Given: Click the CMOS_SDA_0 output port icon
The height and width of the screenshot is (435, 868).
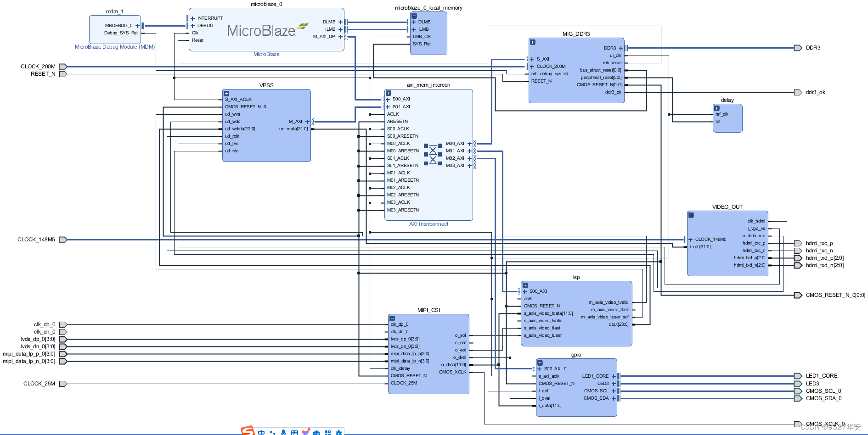Looking at the screenshot, I should [x=798, y=398].
